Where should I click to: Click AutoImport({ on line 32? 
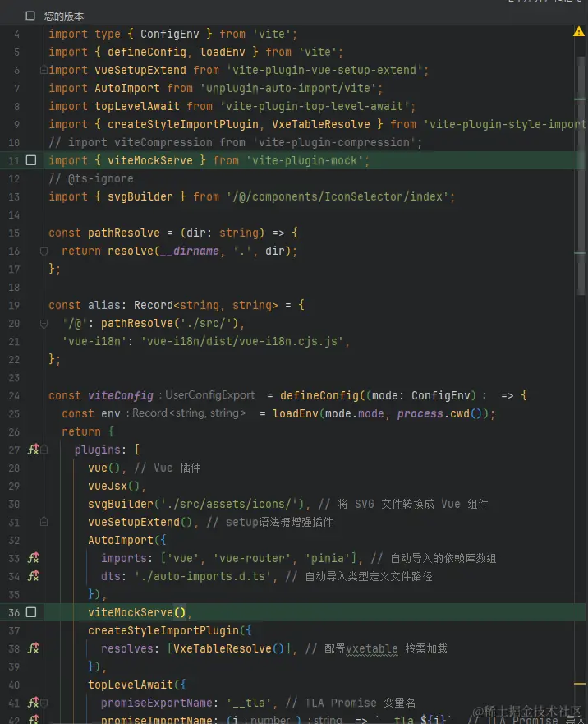tap(127, 540)
